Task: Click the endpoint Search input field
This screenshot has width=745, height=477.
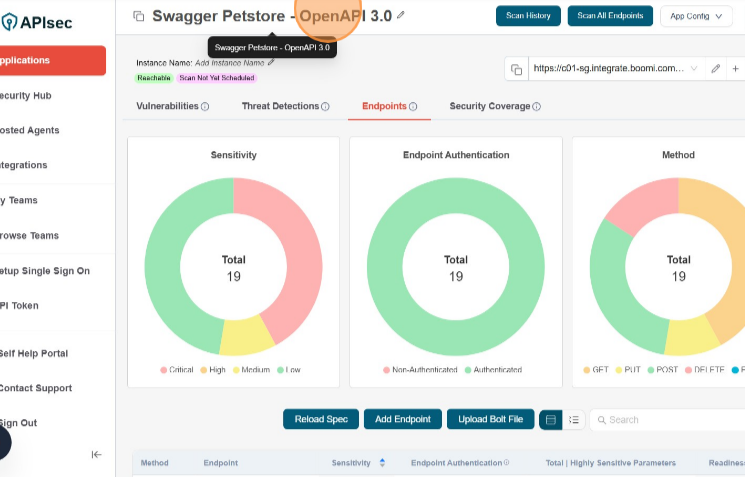Action: coord(670,420)
